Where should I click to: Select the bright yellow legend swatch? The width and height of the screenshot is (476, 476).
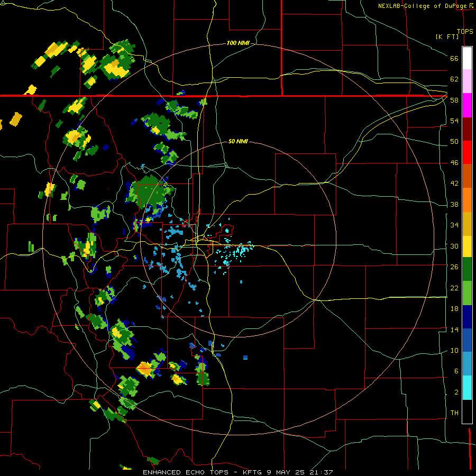point(467,246)
